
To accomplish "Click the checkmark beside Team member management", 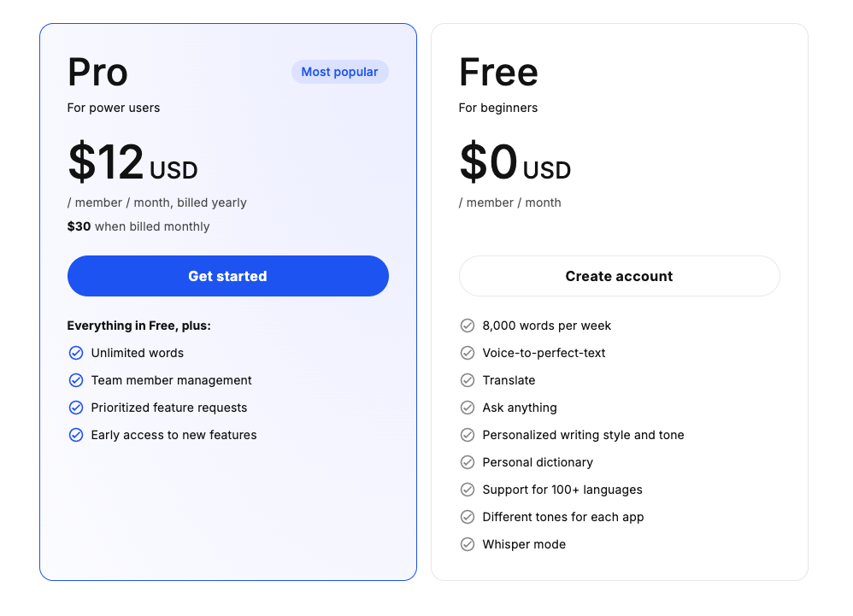I will coord(75,380).
